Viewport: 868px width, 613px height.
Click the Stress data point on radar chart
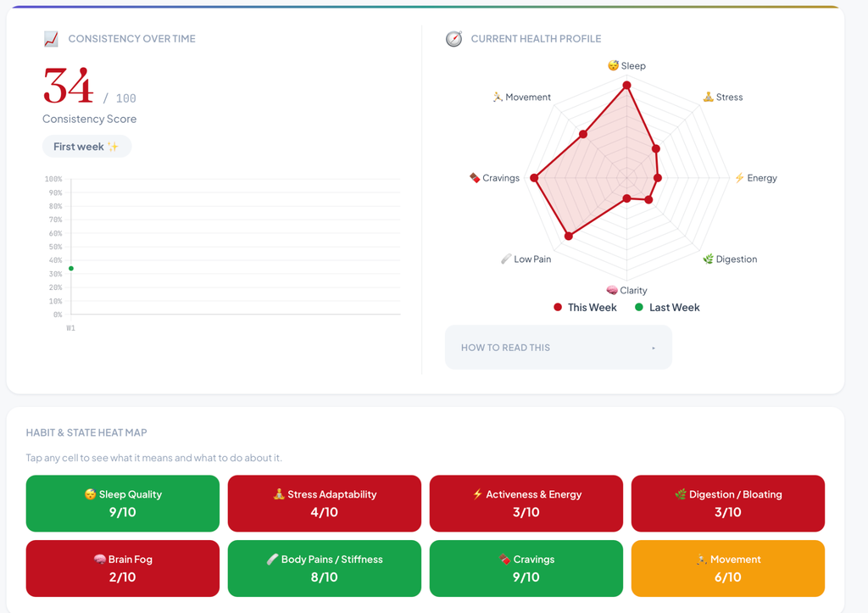tap(656, 148)
